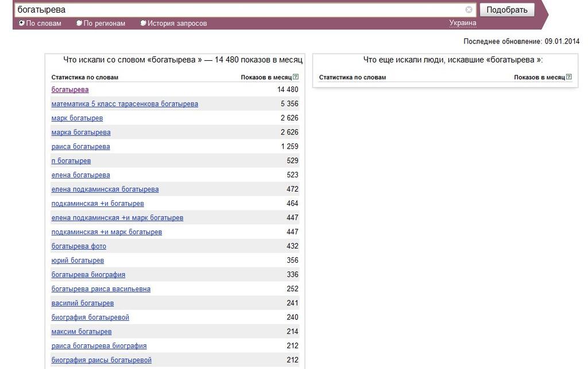The width and height of the screenshot is (588, 369).
Task: Open help icon beside right 'Показов в месяц'
Action: click(569, 77)
